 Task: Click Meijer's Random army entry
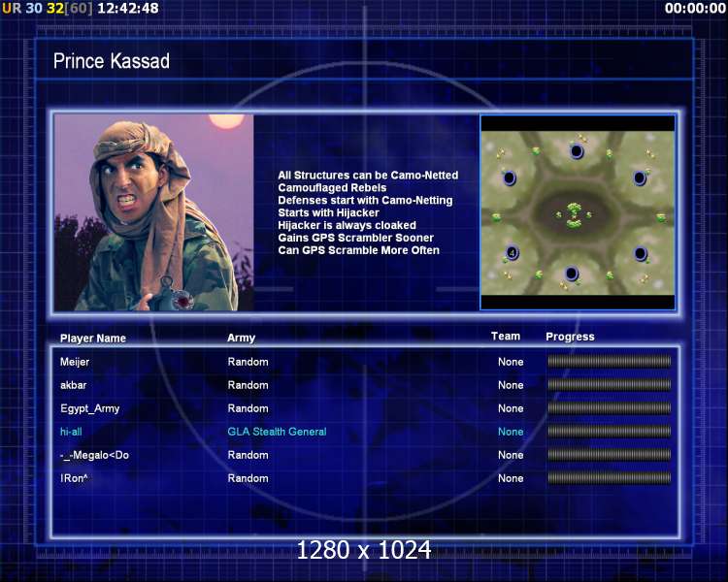tap(248, 362)
